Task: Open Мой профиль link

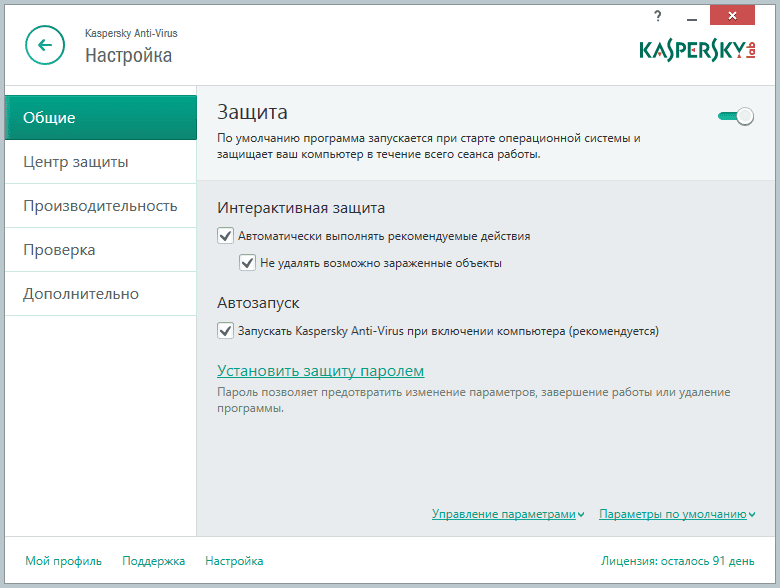Action: (63, 561)
